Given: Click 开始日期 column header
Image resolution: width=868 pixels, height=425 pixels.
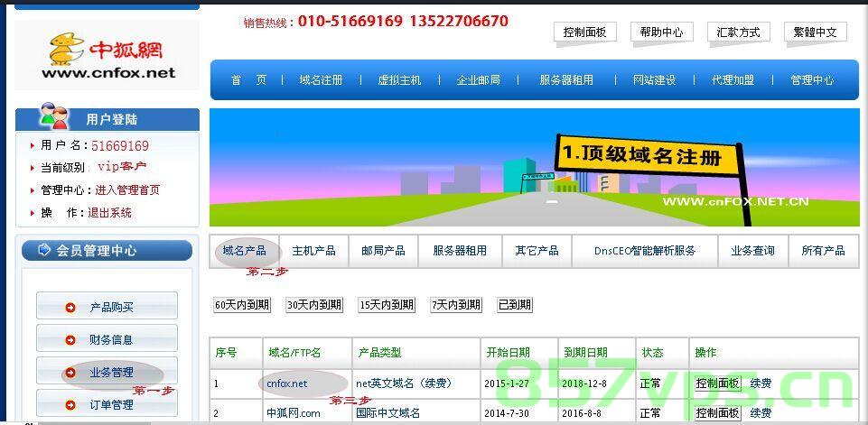Looking at the screenshot, I should 508,353.
